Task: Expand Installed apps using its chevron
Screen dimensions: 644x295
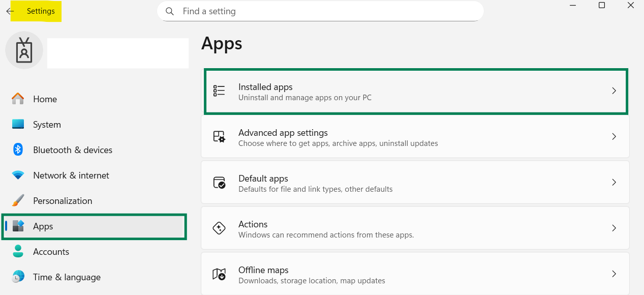Action: [x=614, y=91]
